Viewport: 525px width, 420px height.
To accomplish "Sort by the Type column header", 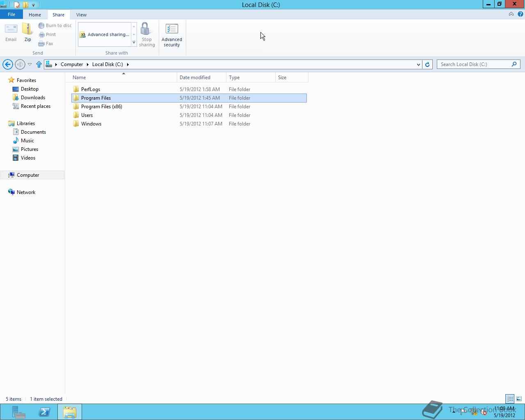I will tap(251, 78).
